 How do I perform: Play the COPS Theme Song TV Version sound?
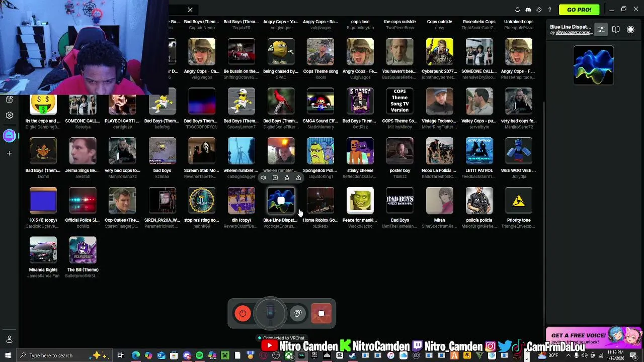click(400, 102)
